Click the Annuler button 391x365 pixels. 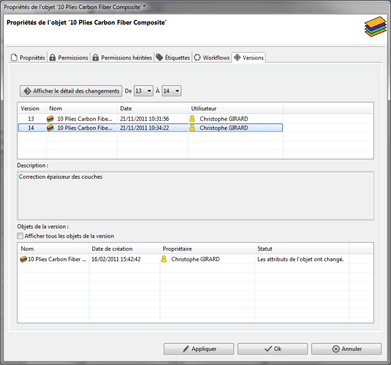point(346,349)
